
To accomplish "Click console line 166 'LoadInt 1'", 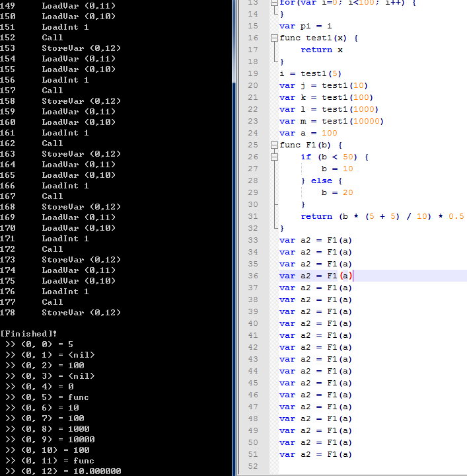I will tap(65, 186).
